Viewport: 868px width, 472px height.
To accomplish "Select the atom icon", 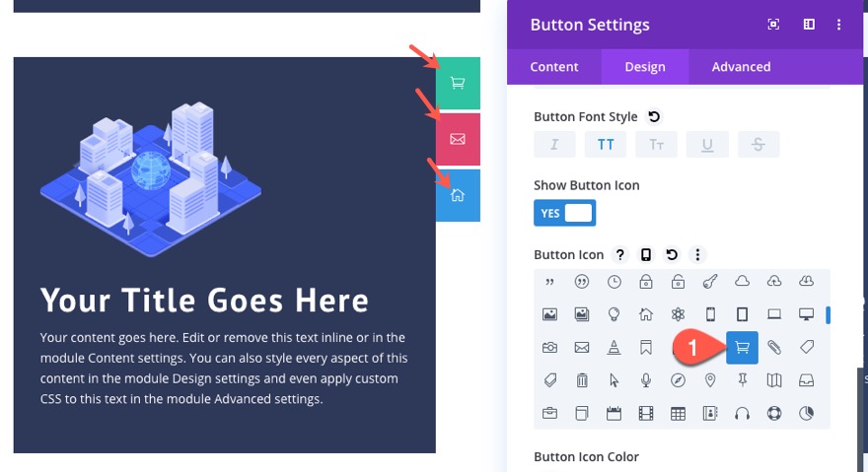I will [x=679, y=315].
